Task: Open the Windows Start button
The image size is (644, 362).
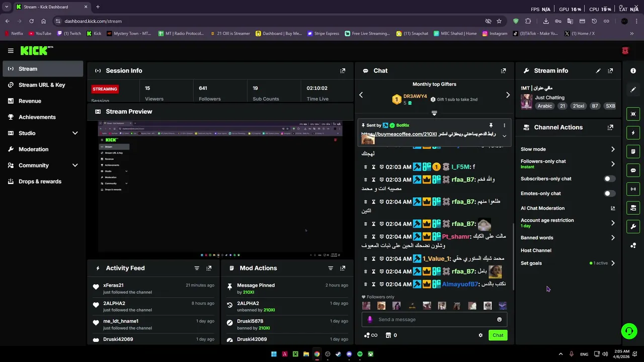Action: [x=274, y=354]
